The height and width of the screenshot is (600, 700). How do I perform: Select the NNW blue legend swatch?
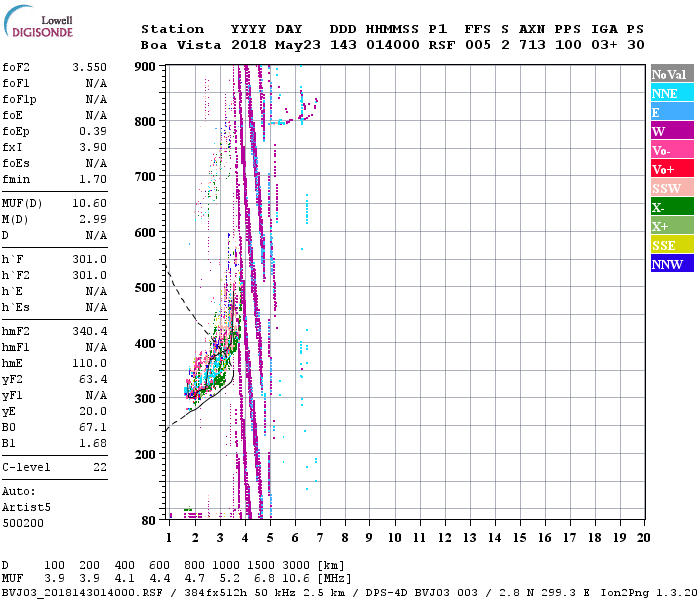click(672, 264)
